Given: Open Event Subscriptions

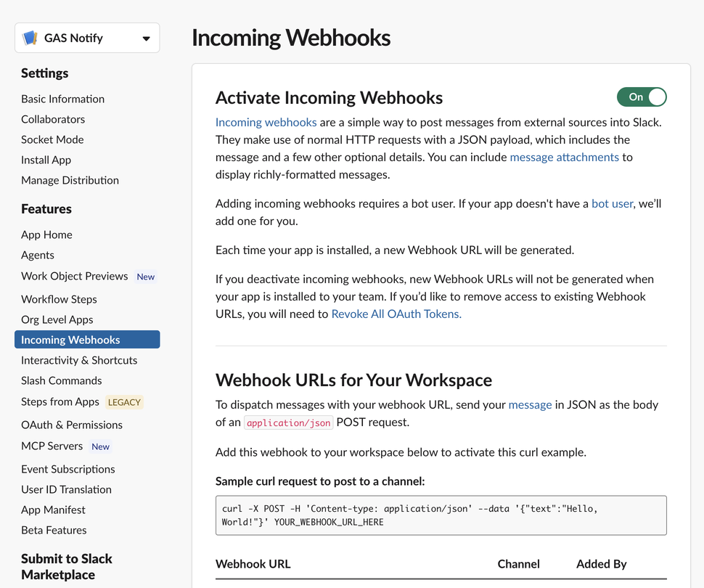Looking at the screenshot, I should 67,469.
